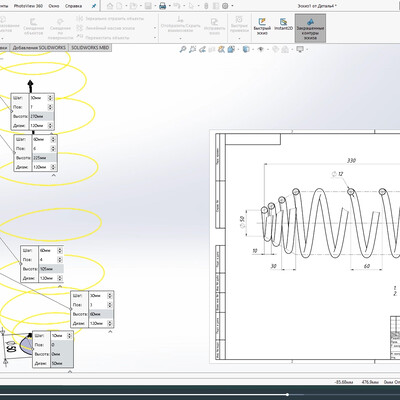Click the Высота field showing 225мм
The width and height of the screenshot is (400, 400).
point(44,158)
